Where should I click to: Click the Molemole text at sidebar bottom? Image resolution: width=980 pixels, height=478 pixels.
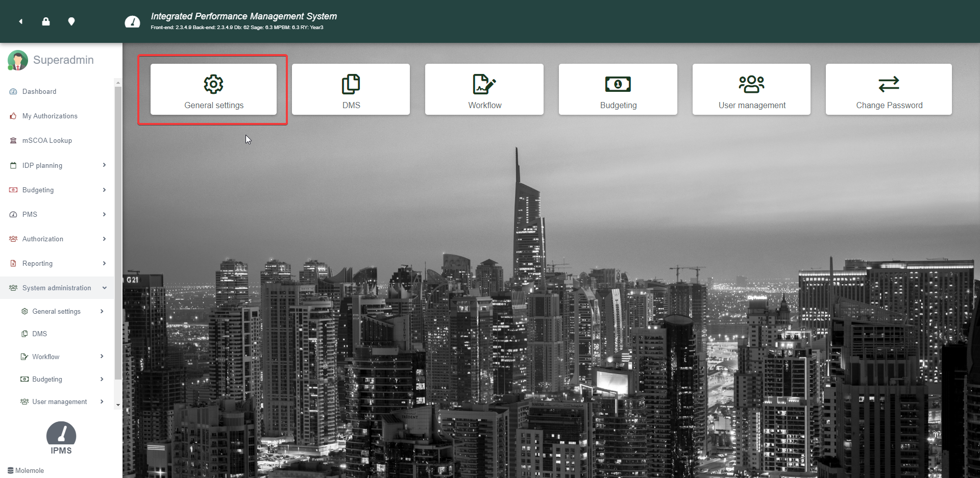coord(30,470)
